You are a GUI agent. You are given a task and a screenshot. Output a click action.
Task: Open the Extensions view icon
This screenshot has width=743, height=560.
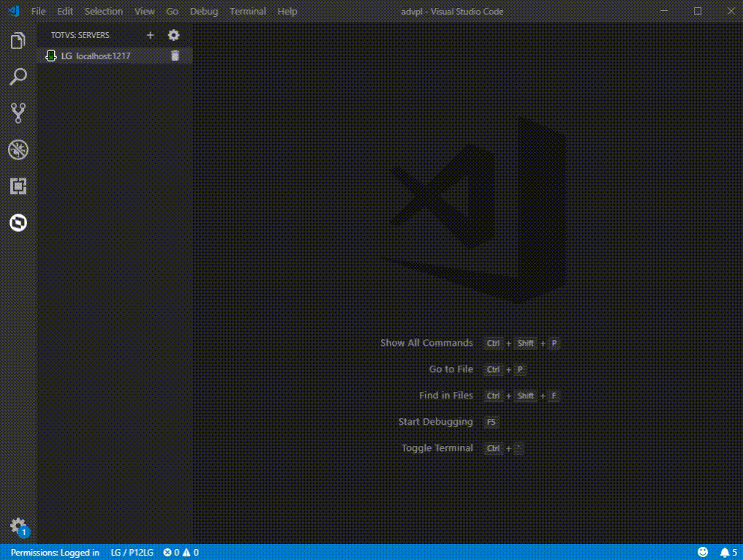[18, 186]
